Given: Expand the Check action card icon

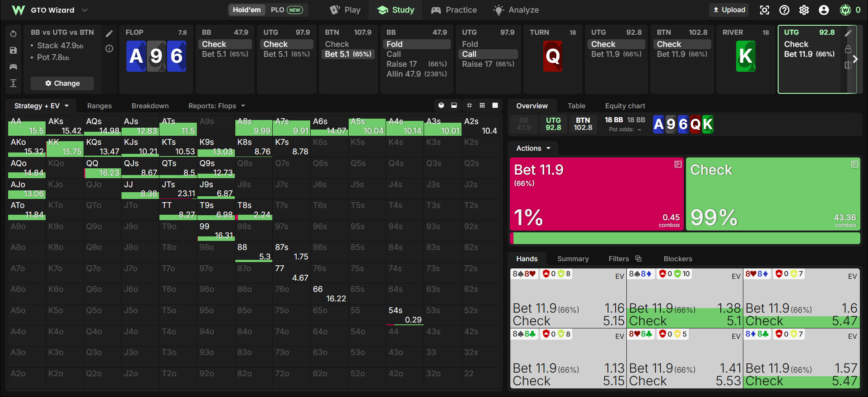Looking at the screenshot, I should pyautogui.click(x=854, y=164).
